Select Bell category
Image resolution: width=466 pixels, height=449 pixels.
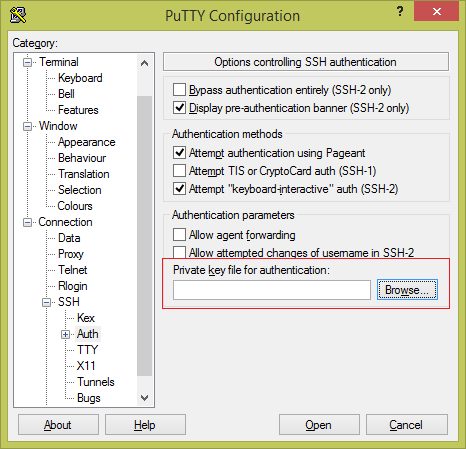coord(66,94)
